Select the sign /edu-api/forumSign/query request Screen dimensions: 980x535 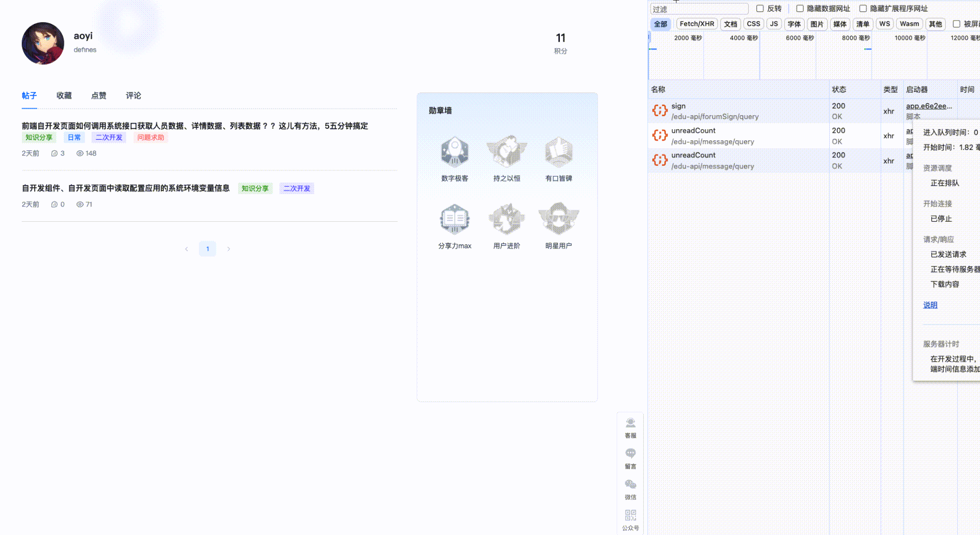click(739, 111)
